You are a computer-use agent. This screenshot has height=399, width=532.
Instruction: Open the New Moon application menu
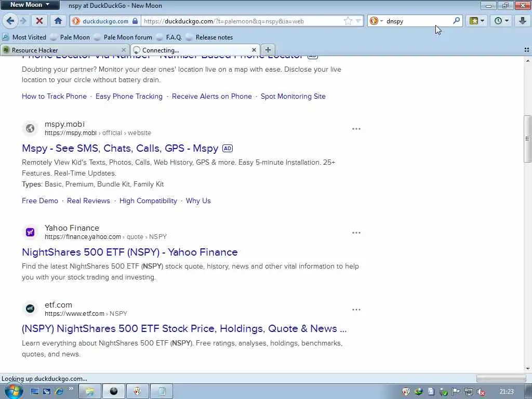pos(30,5)
